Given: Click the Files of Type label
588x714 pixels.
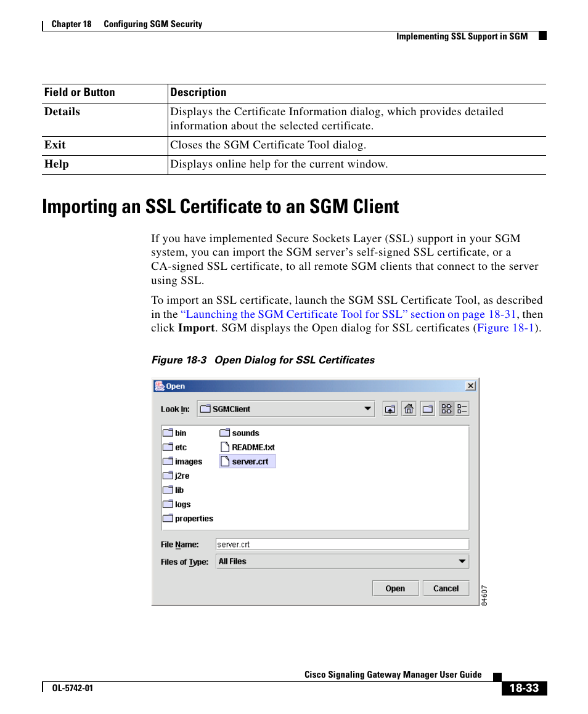Looking at the screenshot, I should (184, 562).
